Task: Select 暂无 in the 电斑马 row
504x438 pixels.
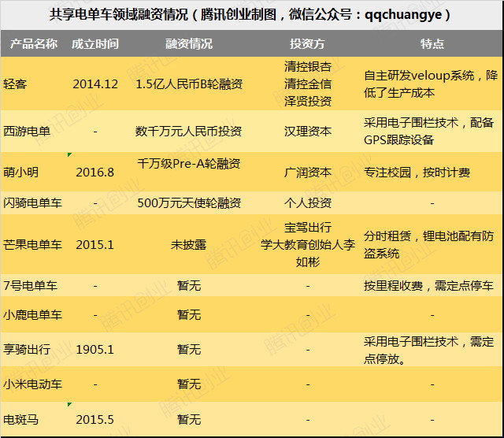Action: click(x=189, y=420)
